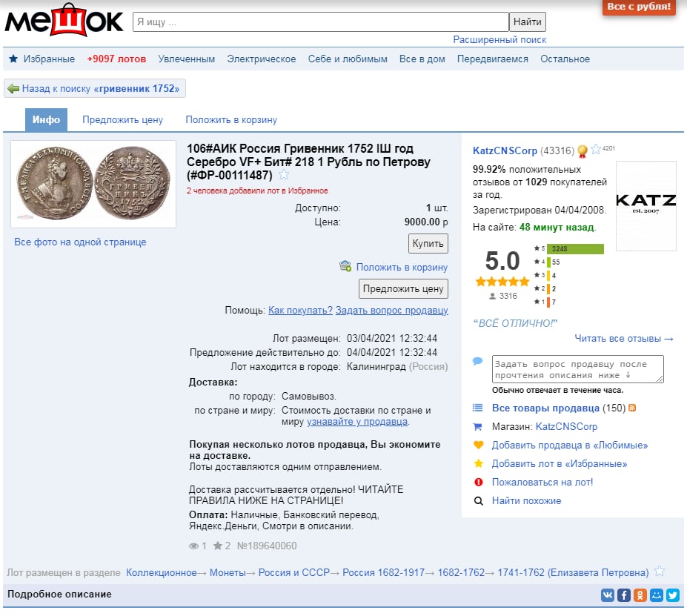Toggle the star beside the category breadcrumb
The width and height of the screenshot is (687, 616).
pyautogui.click(x=660, y=572)
